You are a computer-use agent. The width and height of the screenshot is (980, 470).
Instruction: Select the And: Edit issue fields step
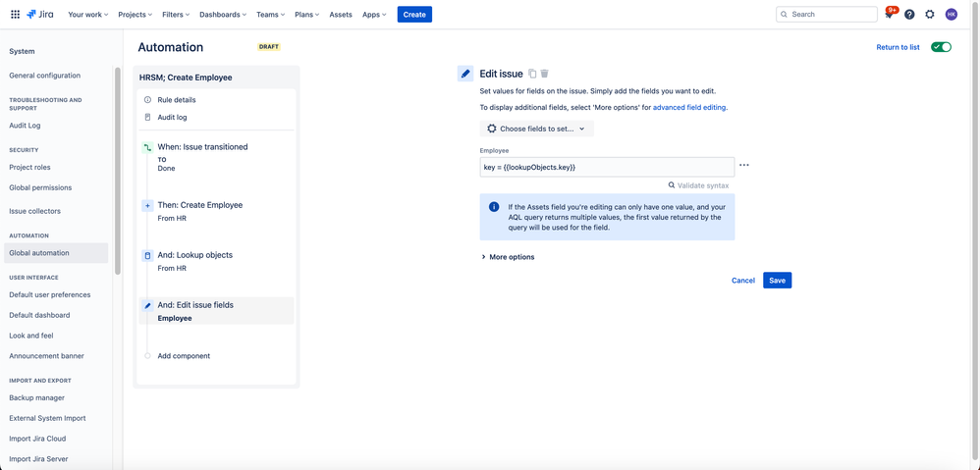pos(216,311)
